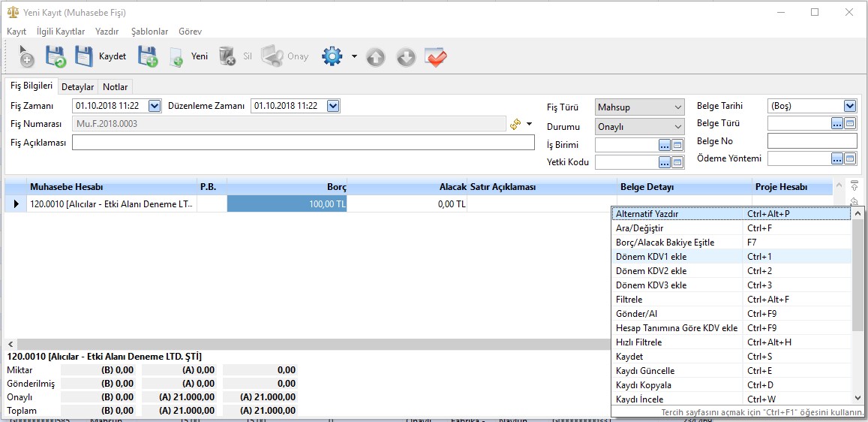Open the Fiş Zamanı date picker arrow
The width and height of the screenshot is (868, 422).
point(155,106)
